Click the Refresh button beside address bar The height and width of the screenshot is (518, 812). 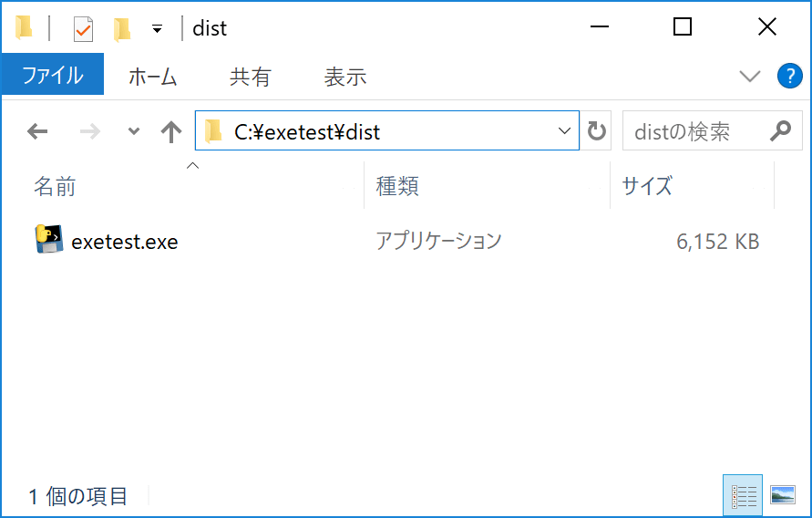point(597,131)
